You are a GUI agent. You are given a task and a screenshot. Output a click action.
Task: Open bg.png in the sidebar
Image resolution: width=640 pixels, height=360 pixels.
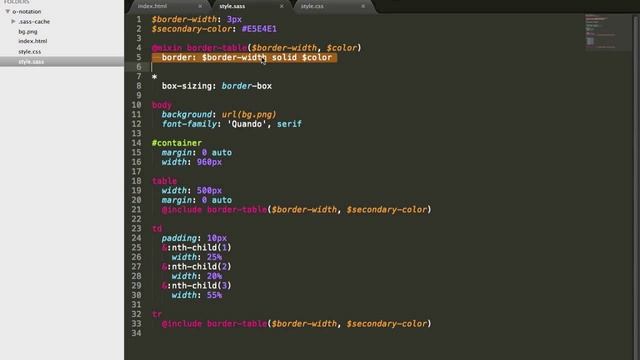click(x=28, y=31)
